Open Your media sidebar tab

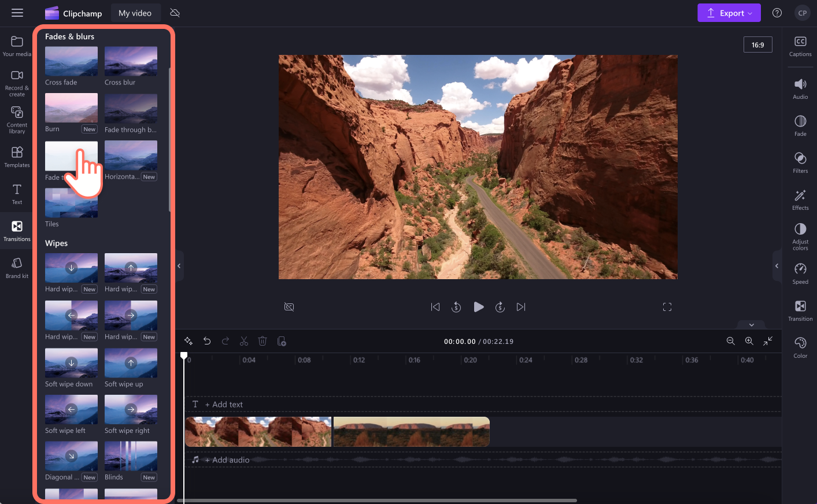tap(17, 46)
